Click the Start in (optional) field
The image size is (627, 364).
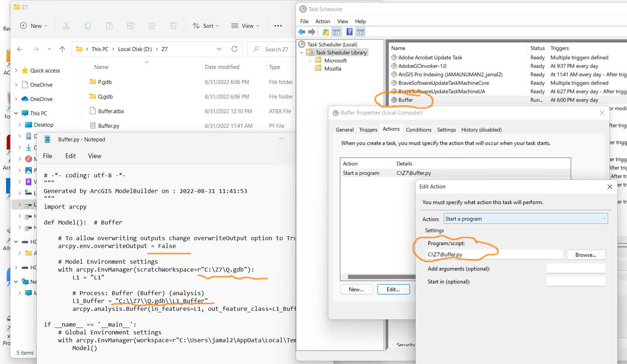576,281
